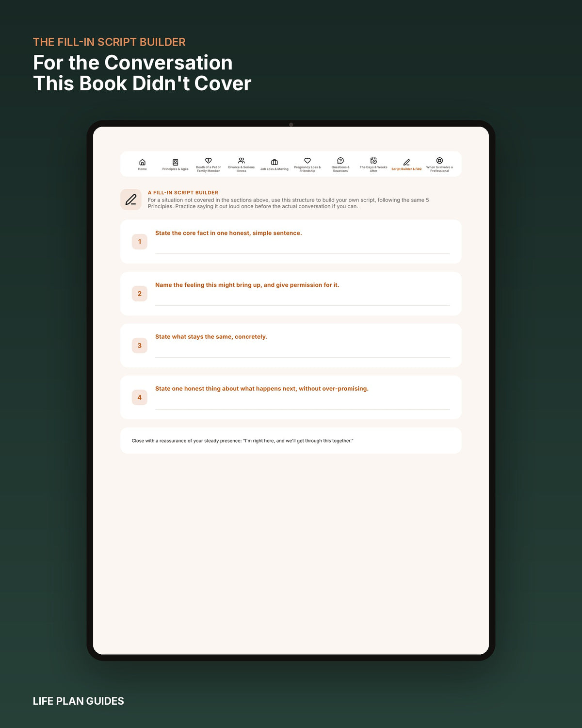The height and width of the screenshot is (728, 582).
Task: Click the pencil icon beside A Fill-In Script Builder
Action: pos(131,199)
